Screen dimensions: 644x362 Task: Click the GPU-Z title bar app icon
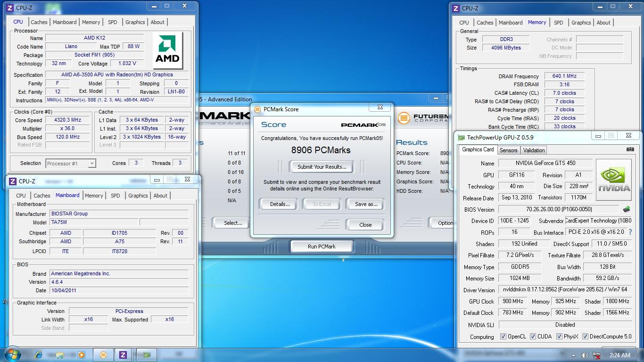tap(461, 138)
